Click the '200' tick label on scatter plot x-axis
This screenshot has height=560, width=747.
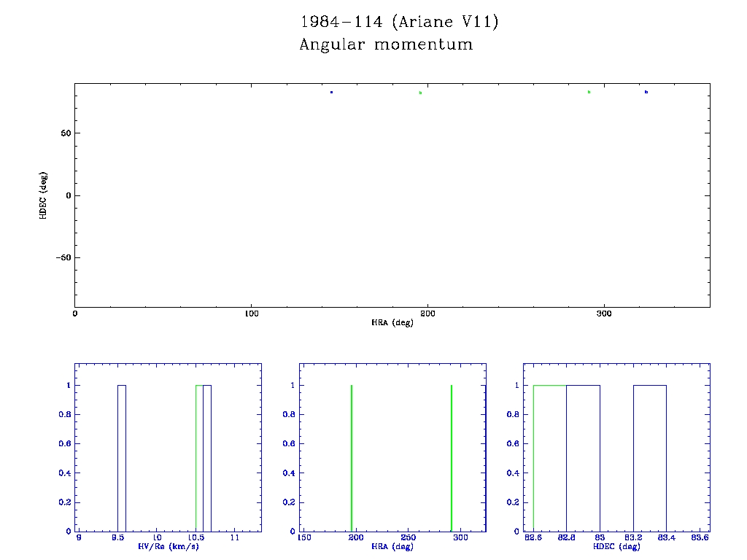[427, 314]
